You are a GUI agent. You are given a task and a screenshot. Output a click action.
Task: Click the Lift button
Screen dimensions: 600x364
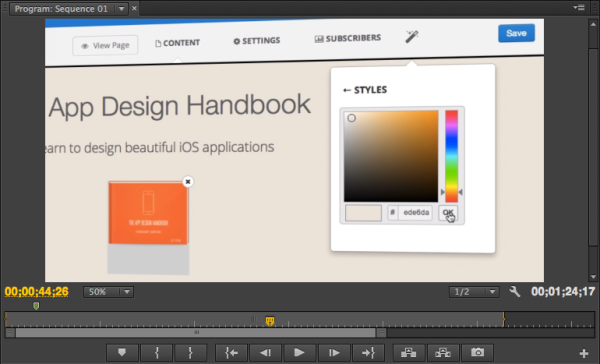[409, 352]
